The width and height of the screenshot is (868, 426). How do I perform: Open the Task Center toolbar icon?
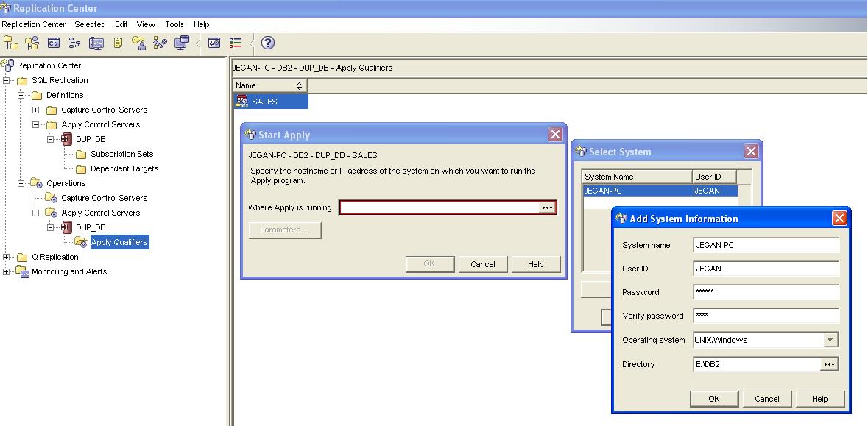click(x=74, y=43)
